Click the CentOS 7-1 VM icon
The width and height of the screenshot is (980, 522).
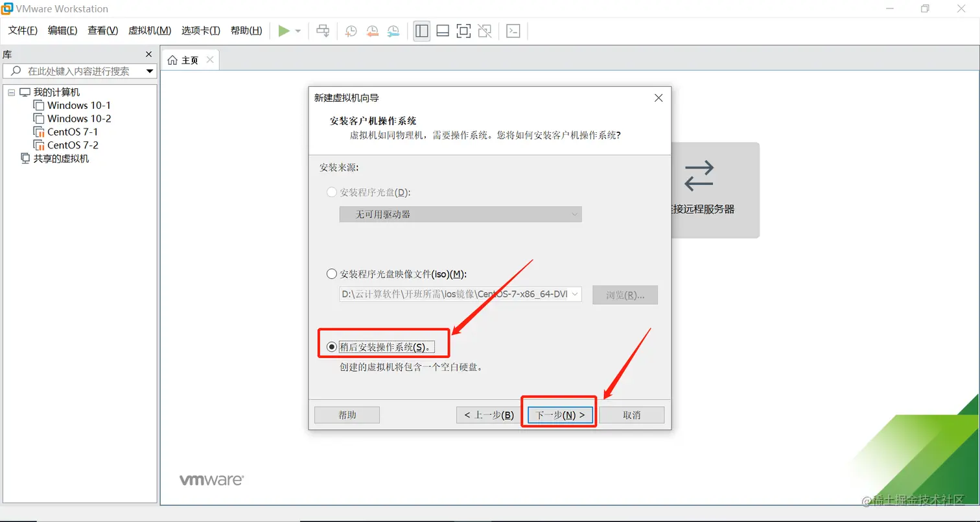(39, 132)
